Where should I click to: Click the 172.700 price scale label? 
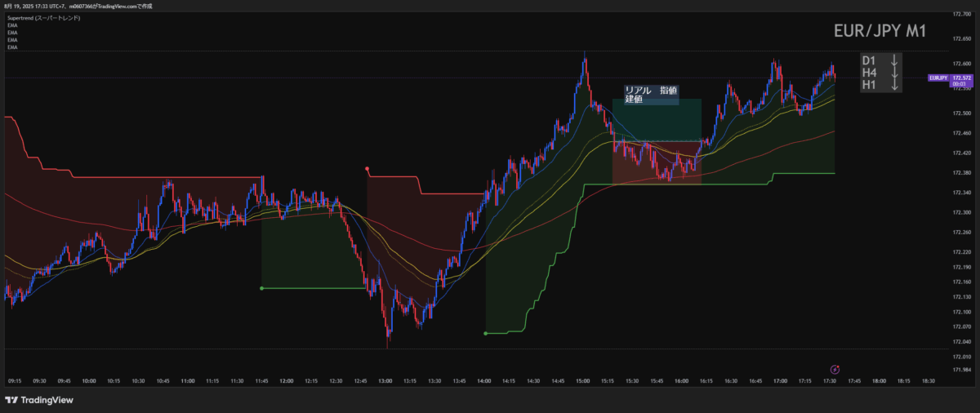(961, 14)
